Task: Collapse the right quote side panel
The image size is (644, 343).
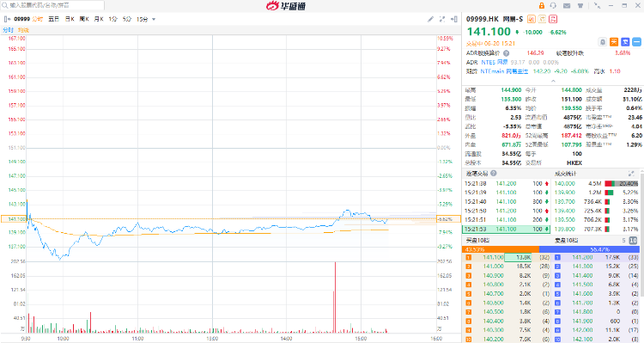Action: 454,19
